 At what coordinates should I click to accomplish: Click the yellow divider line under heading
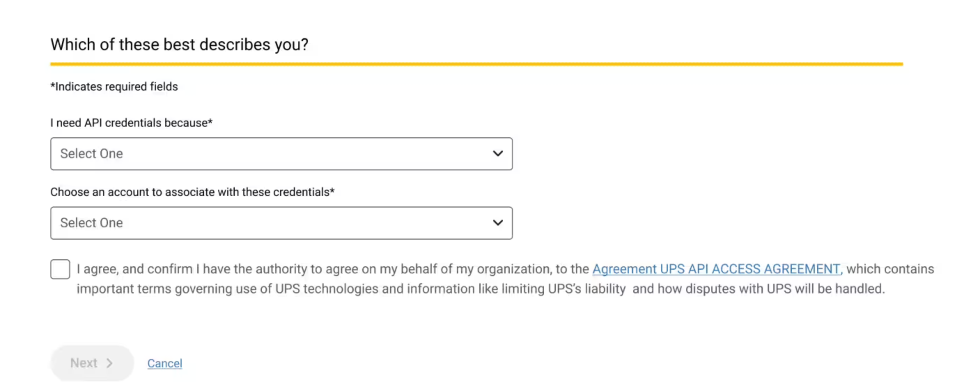point(476,64)
